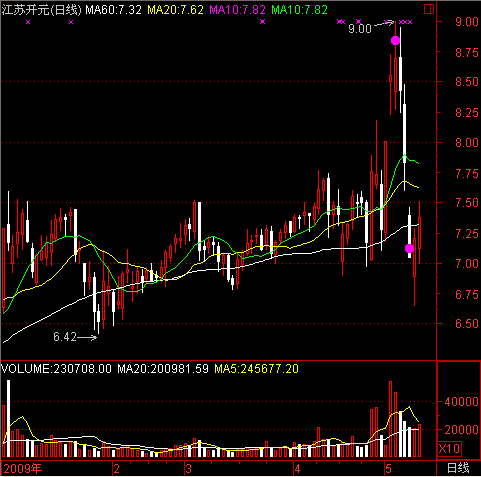Image resolution: width=481 pixels, height=477 pixels.
Task: Click the yellow MA20:7.62 indicator label
Action: 175,10
